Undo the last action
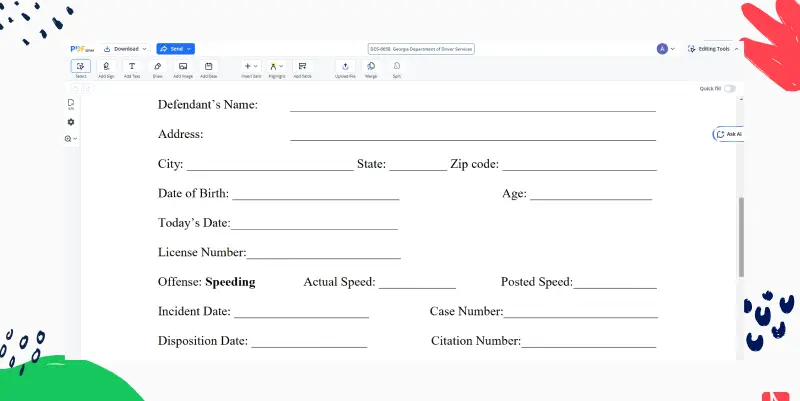Screen dimensions: 800x401 76,89
